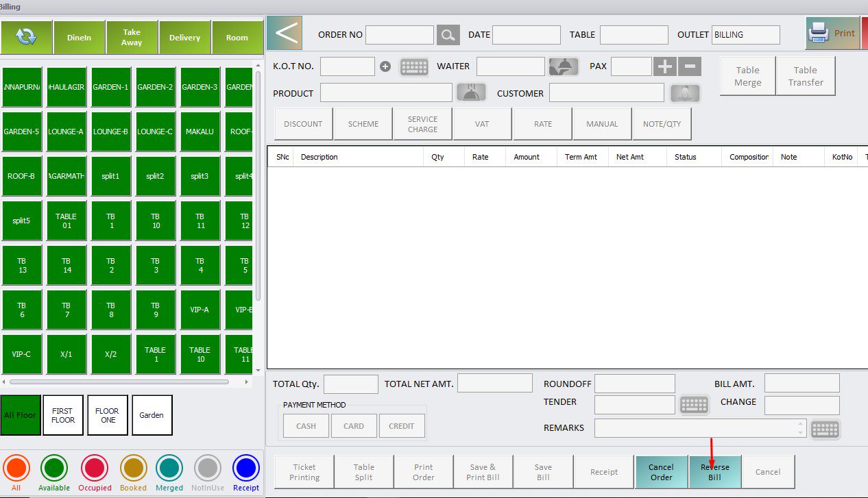Click the waiter selection icon
Image resolution: width=868 pixels, height=498 pixels.
click(x=564, y=66)
